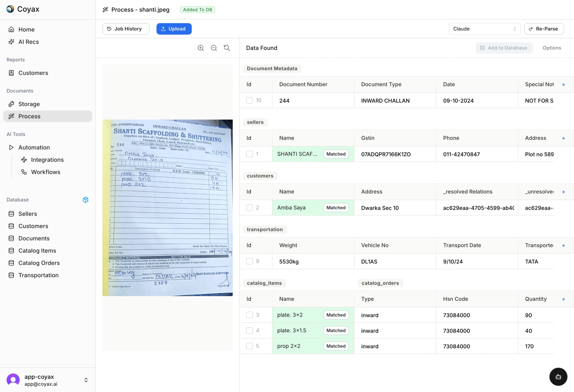Open Storage in the sidebar
This screenshot has width=574, height=392.
[29, 104]
